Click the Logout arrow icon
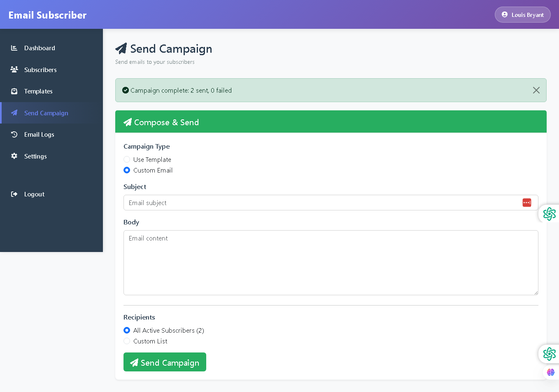The width and height of the screenshot is (559, 392). (14, 194)
